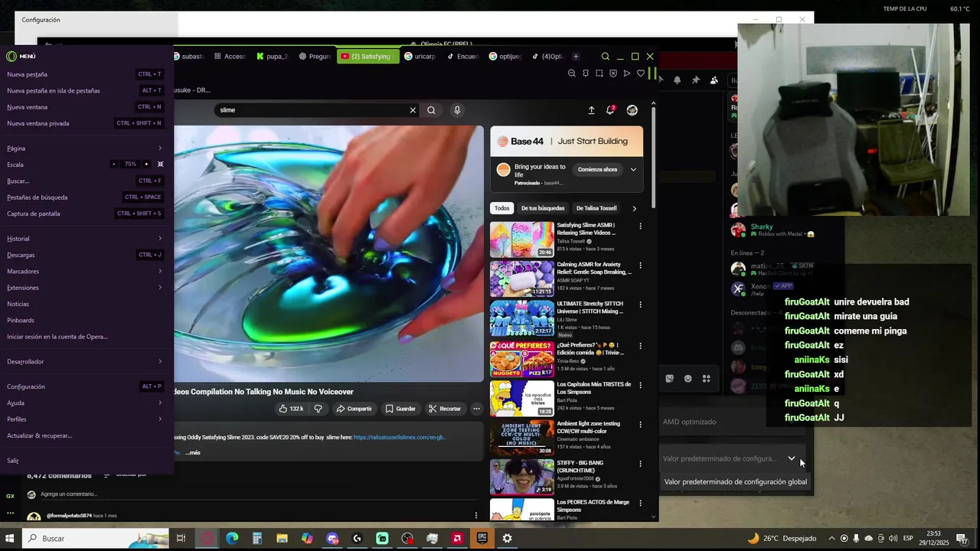Start voice search with microphone icon

point(457,110)
